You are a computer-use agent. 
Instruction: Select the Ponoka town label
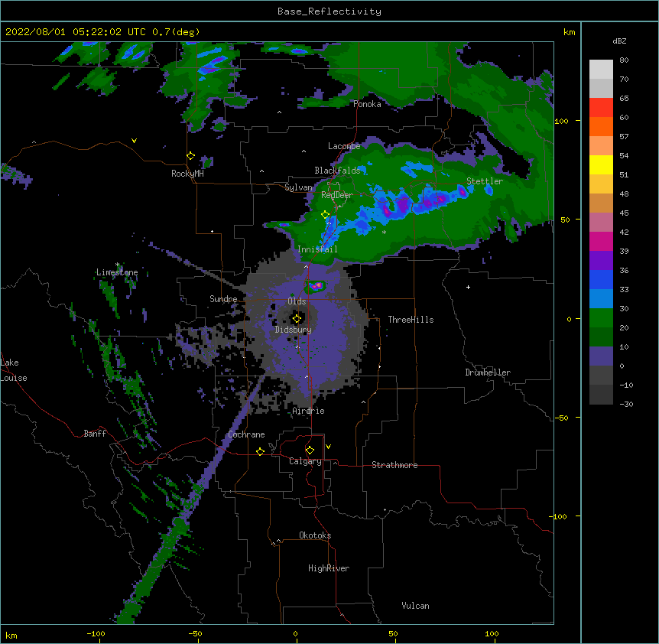(367, 104)
